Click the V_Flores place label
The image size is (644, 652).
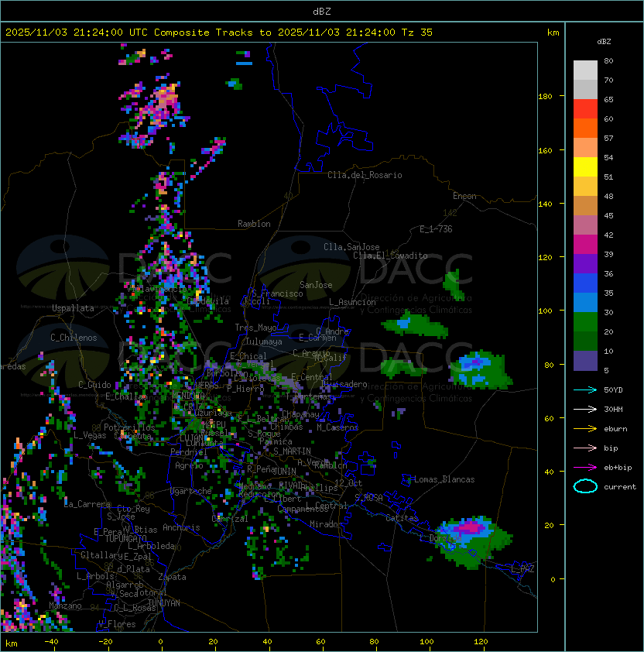117,624
